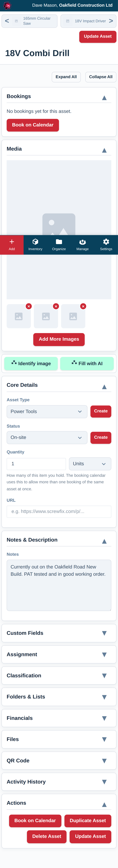Open the Settings tab
Screen dimensions: 118x868
tap(106, 245)
